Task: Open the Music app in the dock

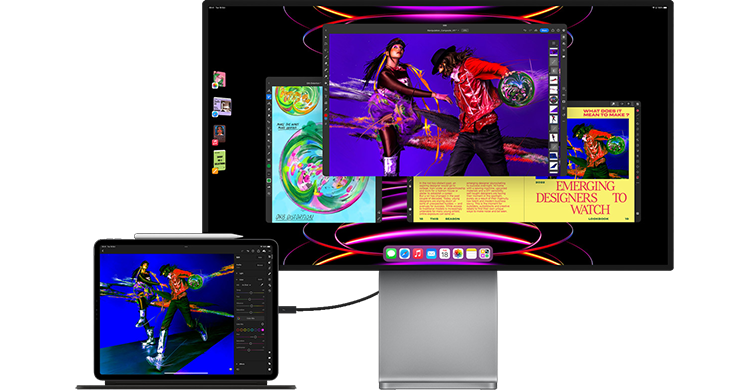Action: [x=418, y=254]
